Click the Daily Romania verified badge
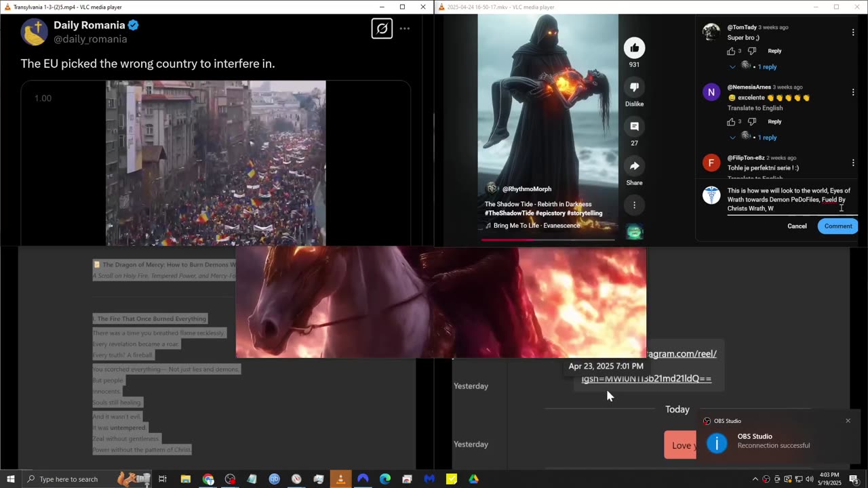 [x=134, y=26]
